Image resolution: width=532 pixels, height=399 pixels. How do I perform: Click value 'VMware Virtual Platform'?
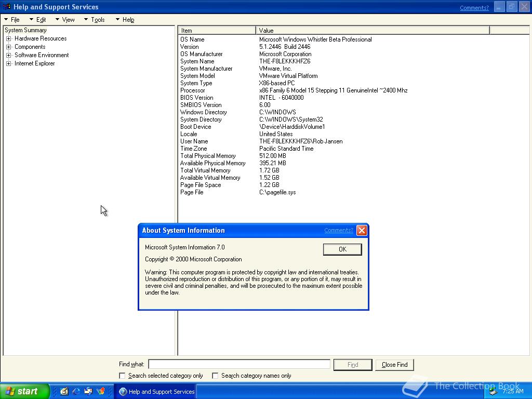click(x=288, y=76)
